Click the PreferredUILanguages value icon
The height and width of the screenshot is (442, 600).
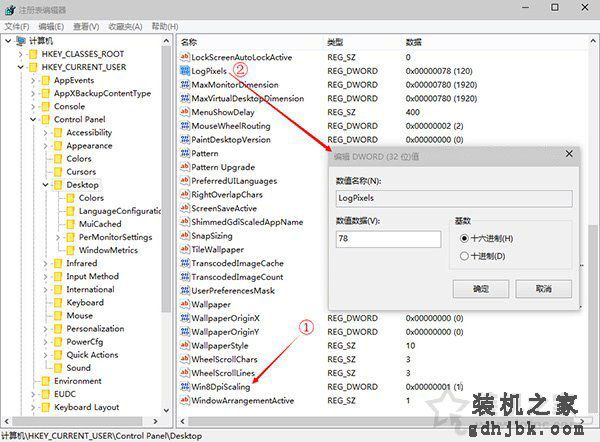185,181
